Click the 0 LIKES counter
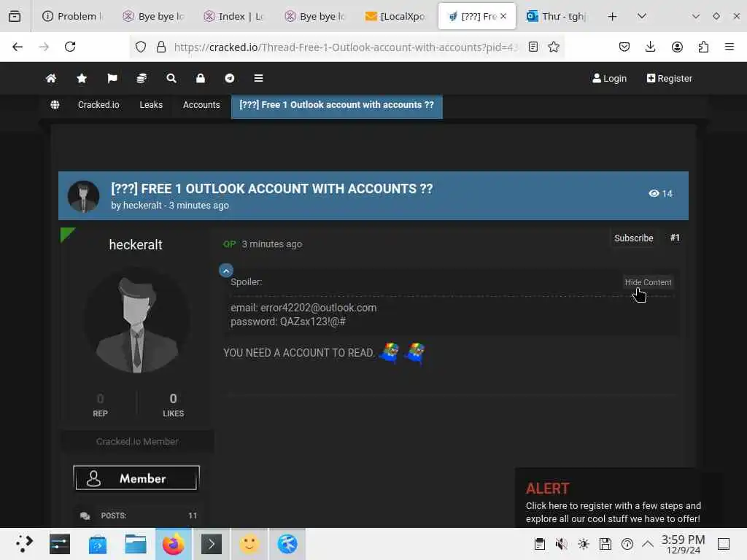747x560 pixels. click(x=173, y=405)
